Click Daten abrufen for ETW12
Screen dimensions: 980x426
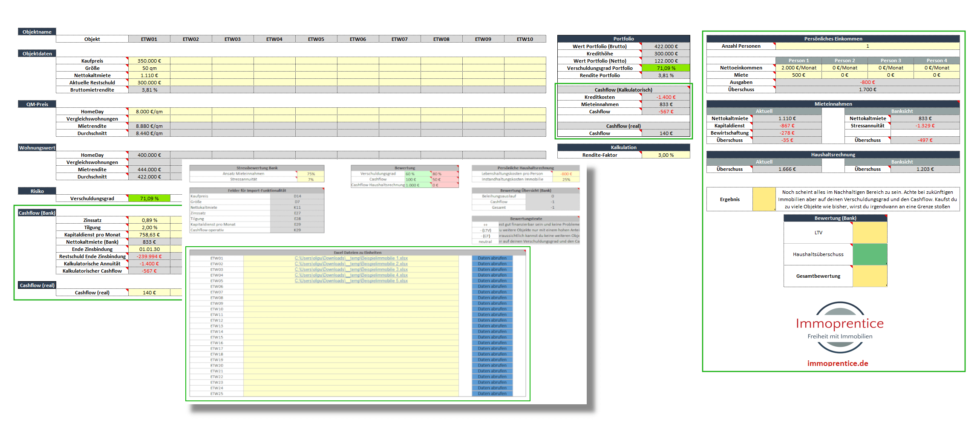(x=492, y=320)
